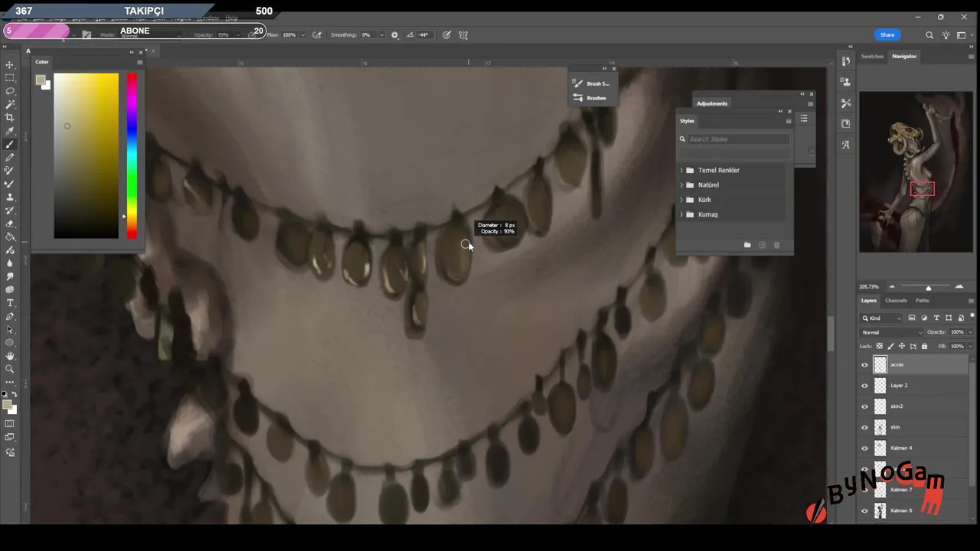The height and width of the screenshot is (551, 980).
Task: Click the Search Styles field
Action: pos(739,139)
